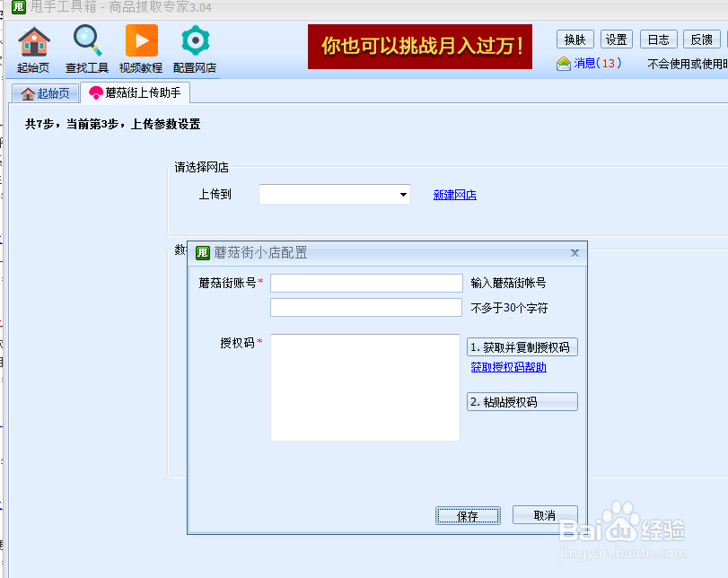Open the 获取授权码帮助 help link
Viewport: 728px width, 578px height.
point(508,367)
